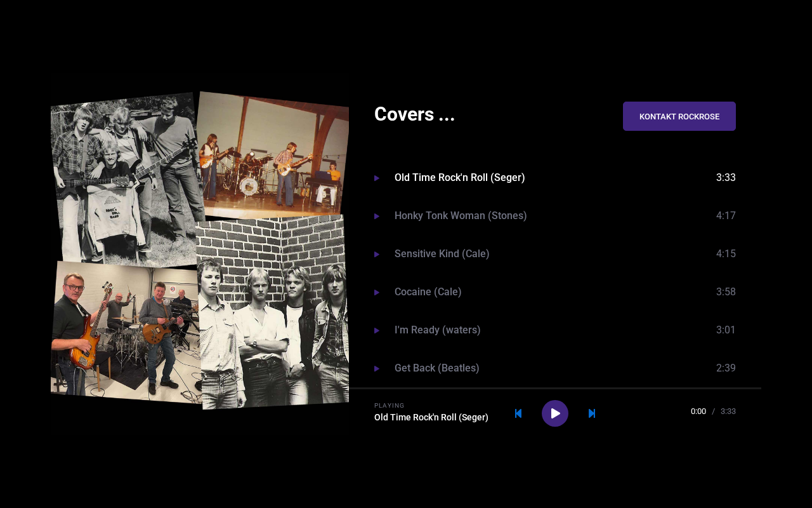This screenshot has height=508, width=812.
Task: Click the rehearsal room photo with drums
Action: 124,330
